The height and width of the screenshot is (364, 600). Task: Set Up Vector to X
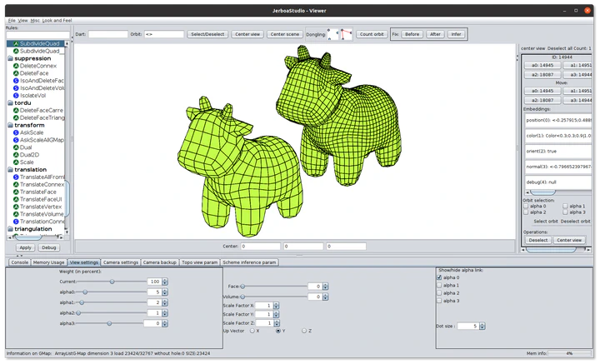(252, 331)
